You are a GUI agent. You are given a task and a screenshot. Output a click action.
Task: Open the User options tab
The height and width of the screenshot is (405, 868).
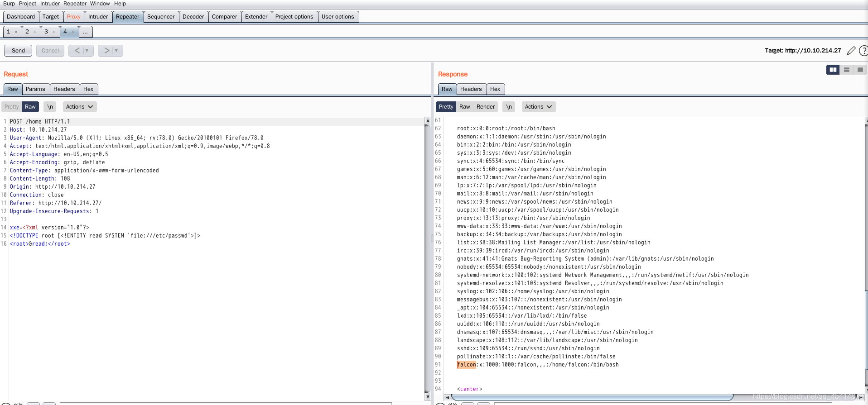[x=338, y=17]
